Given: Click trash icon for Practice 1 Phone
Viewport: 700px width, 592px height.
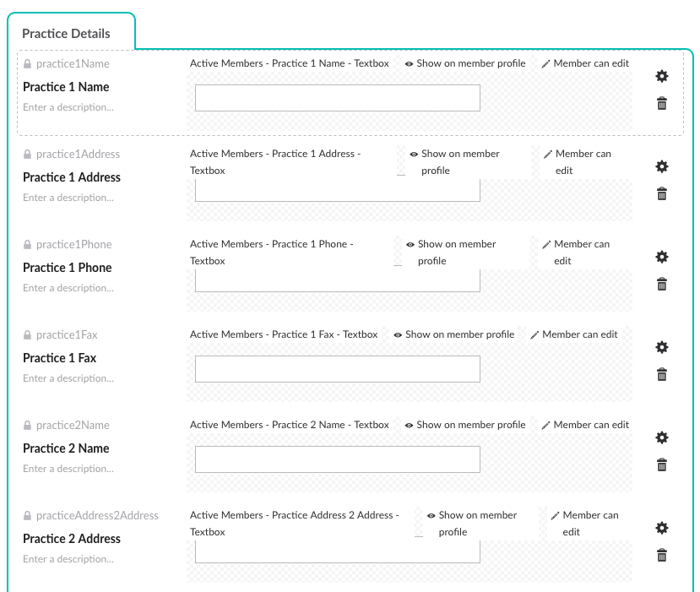Looking at the screenshot, I should point(662,284).
